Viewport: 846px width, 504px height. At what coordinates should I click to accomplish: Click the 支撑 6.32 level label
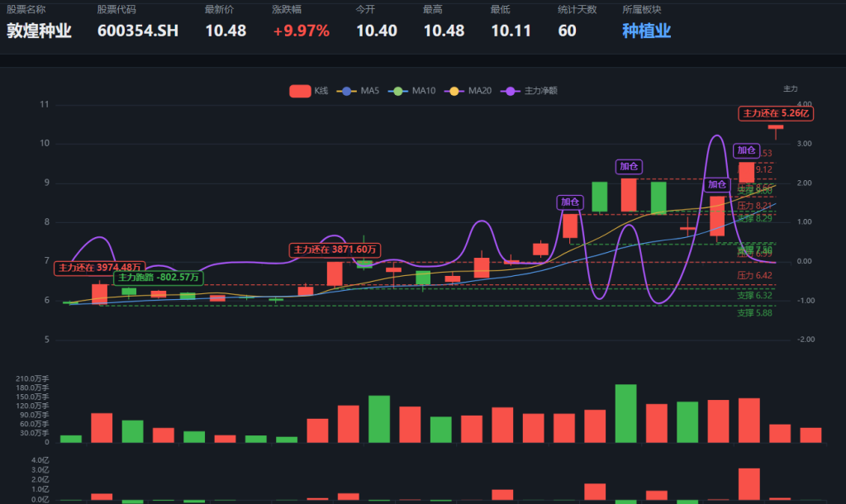point(754,296)
